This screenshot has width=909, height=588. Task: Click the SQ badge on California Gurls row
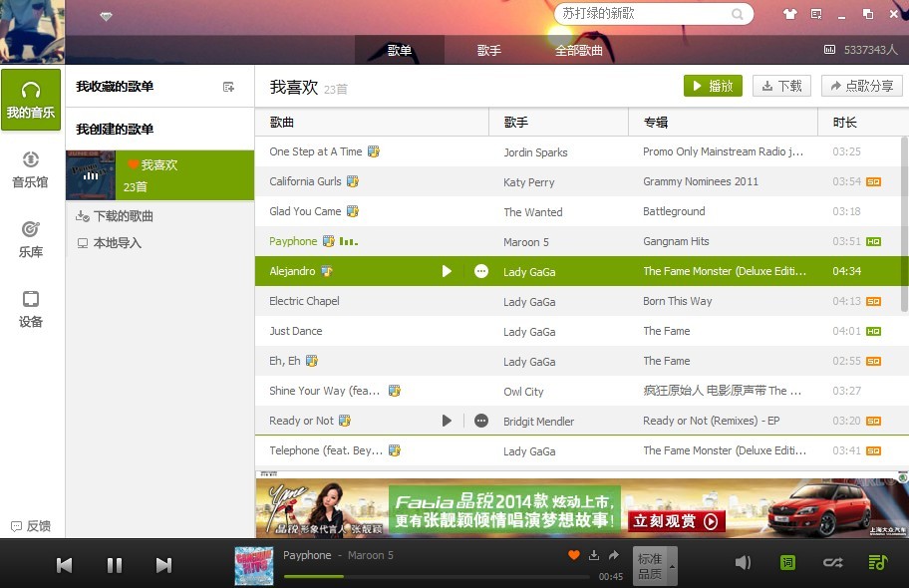coord(874,181)
